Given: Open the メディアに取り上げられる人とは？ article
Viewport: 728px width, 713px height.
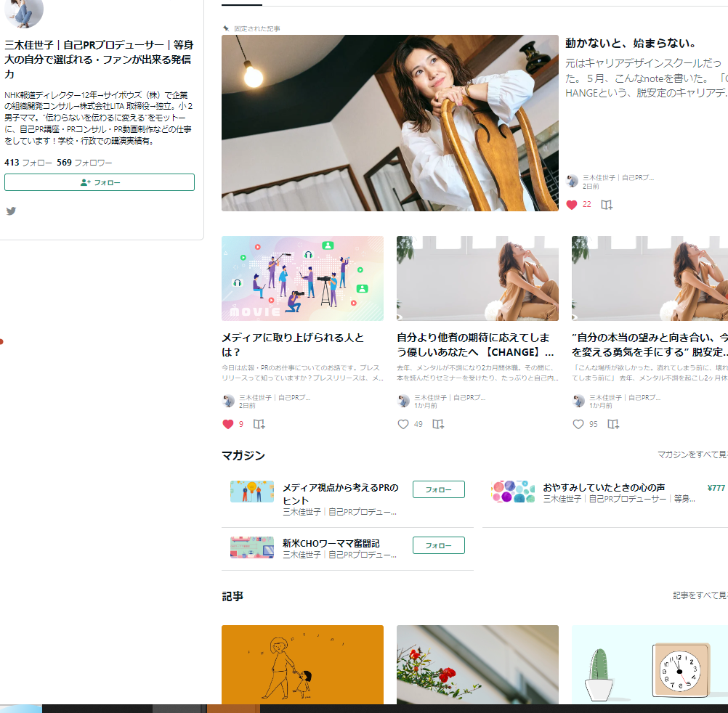Looking at the screenshot, I should click(x=293, y=344).
